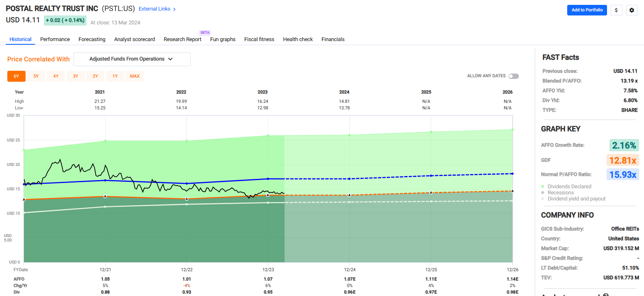The width and height of the screenshot is (644, 296).
Task: Open the Fiscal fitness tab
Action: [x=259, y=39]
